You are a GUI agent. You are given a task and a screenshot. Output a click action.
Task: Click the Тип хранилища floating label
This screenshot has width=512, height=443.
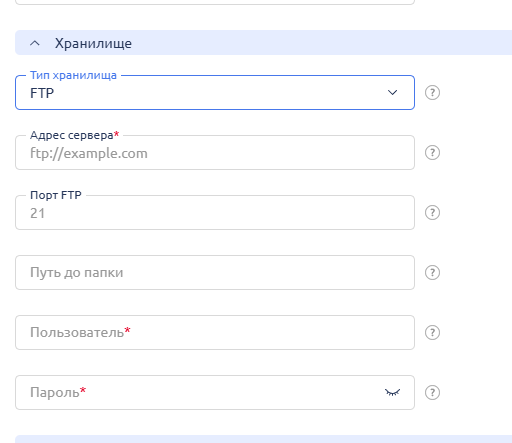pyautogui.click(x=73, y=75)
